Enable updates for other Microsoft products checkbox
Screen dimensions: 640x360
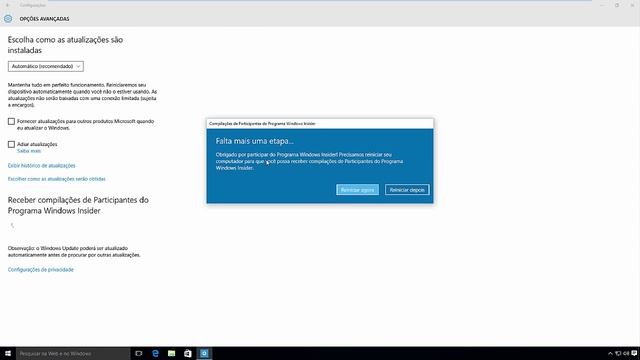[11, 121]
